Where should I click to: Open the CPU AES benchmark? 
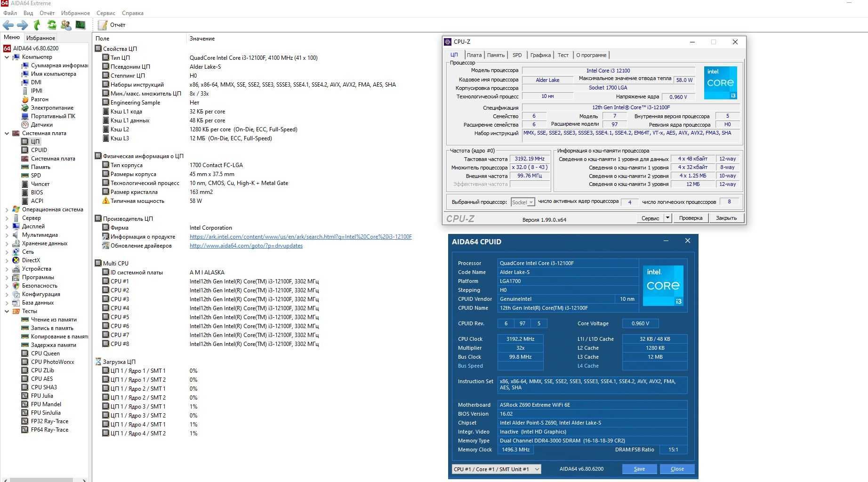tap(42, 378)
